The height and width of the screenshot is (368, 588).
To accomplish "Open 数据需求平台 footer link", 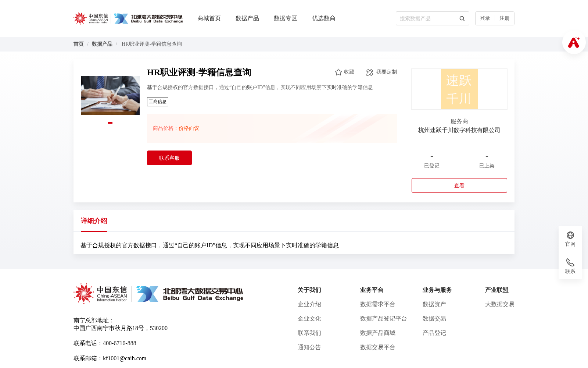I will click(378, 304).
